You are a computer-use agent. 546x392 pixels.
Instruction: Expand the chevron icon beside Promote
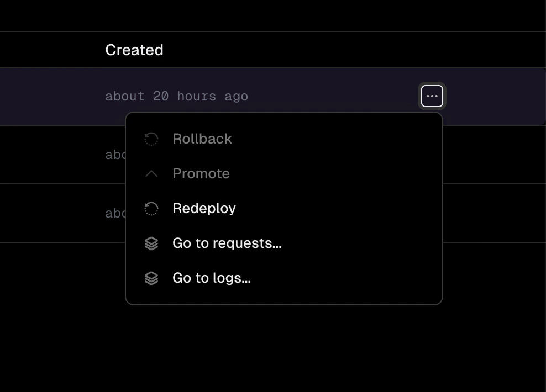[151, 173]
